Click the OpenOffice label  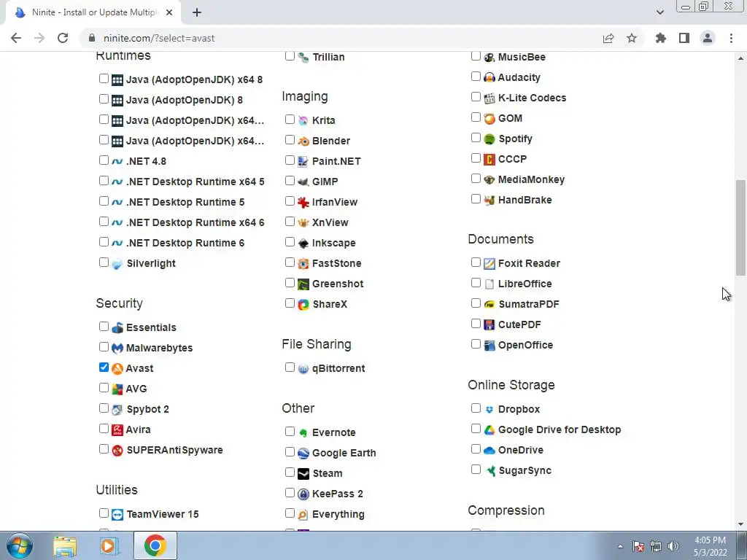pyautogui.click(x=525, y=345)
